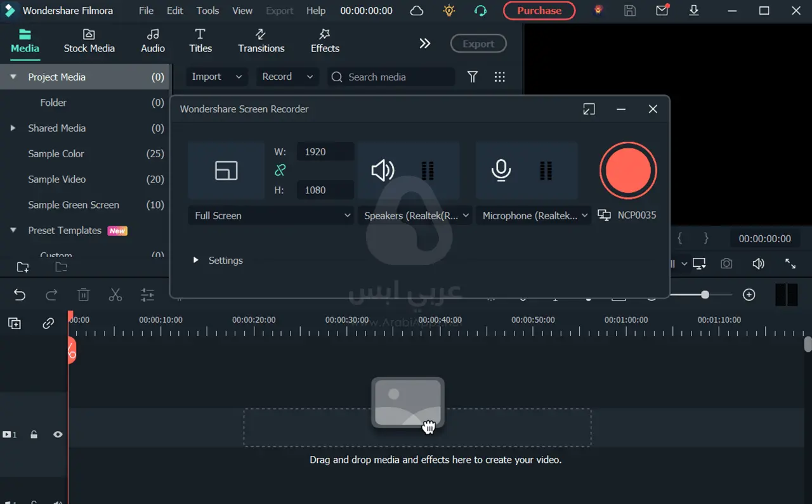Toggle the lock icon on video track
Screen dimensions: 812x504
click(34, 434)
